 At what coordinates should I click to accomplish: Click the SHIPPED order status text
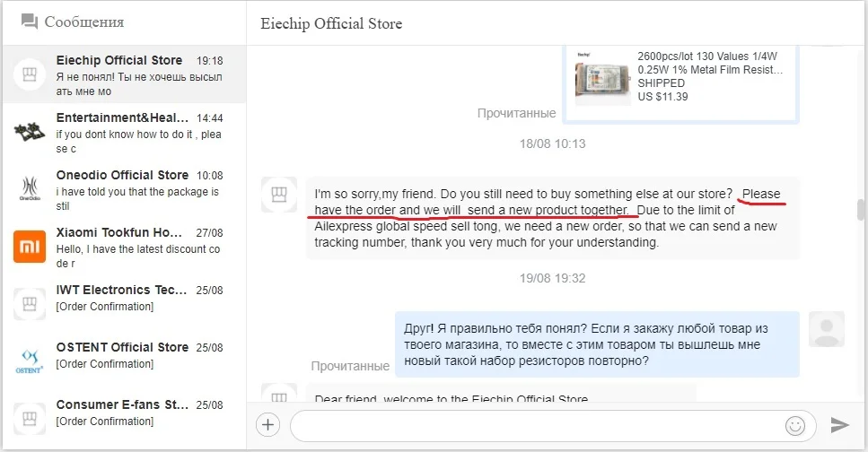click(661, 83)
